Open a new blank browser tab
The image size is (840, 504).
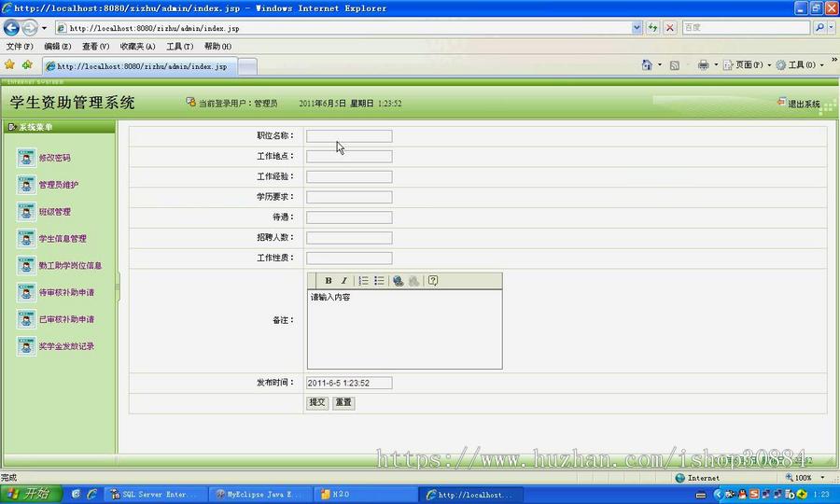point(247,66)
